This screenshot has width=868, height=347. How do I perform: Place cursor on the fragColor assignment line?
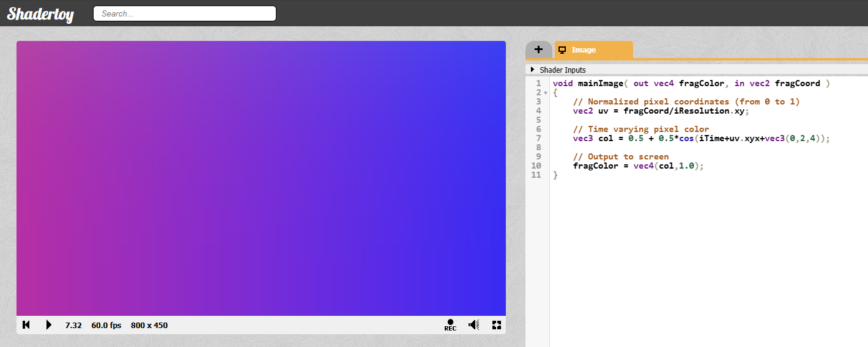point(638,166)
